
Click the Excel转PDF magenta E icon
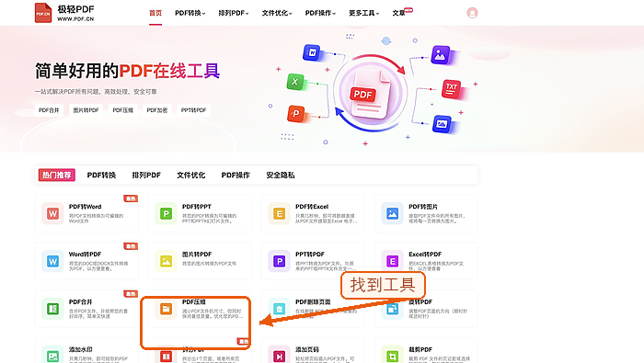pos(392,261)
